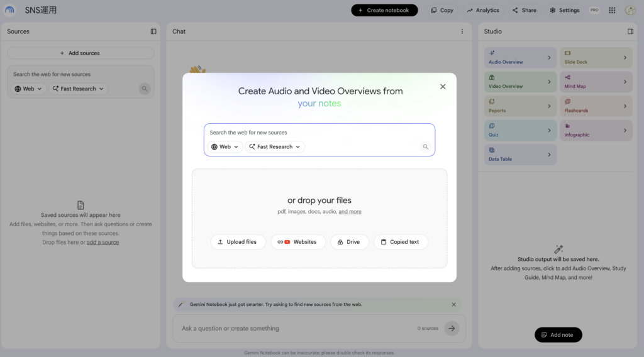Image resolution: width=644 pixels, height=357 pixels.
Task: Open Audio Overview in Studio
Action: 520,57
